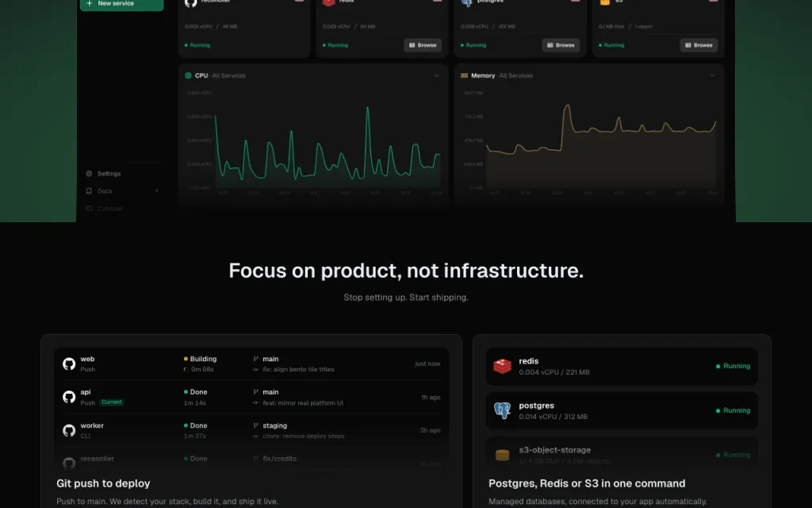Click 'chore: remove deploy steps' commit message
This screenshot has height=508, width=812.
304,436
